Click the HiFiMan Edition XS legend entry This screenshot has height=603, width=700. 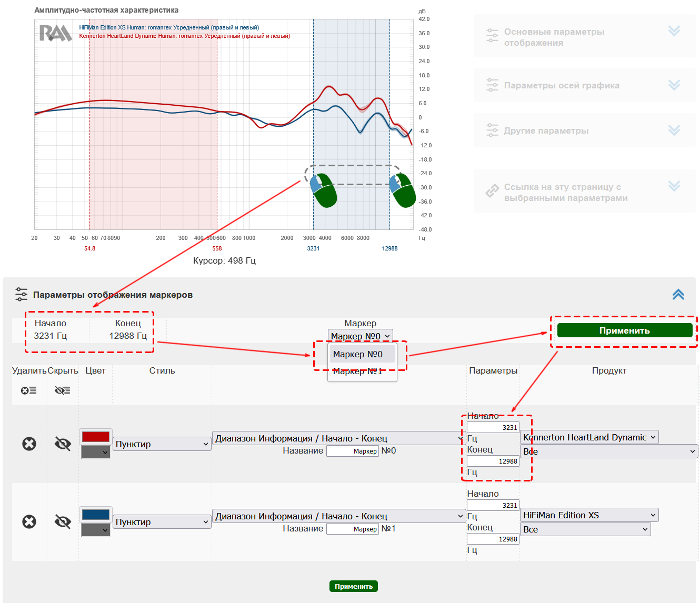click(x=169, y=27)
